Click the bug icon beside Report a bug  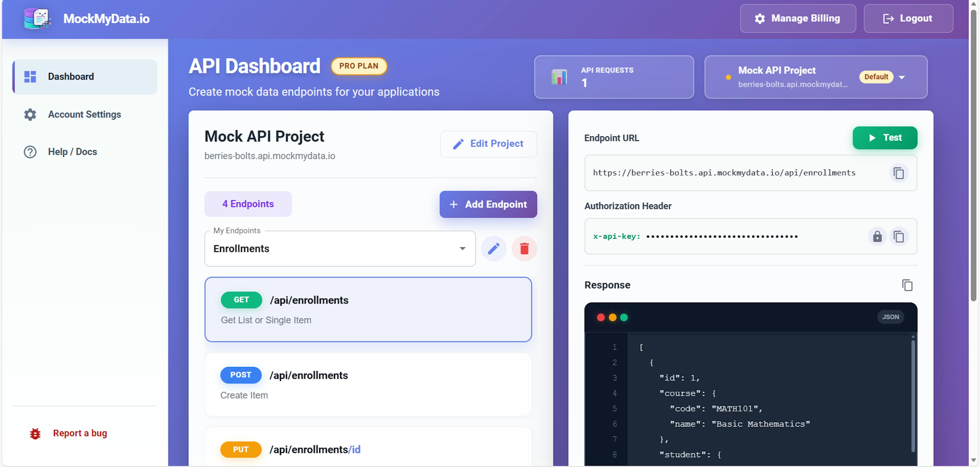(35, 434)
